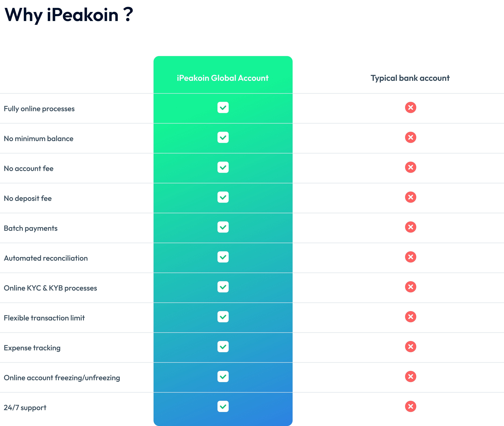
Task: Click the "Batch payments" feature label
Action: (31, 228)
